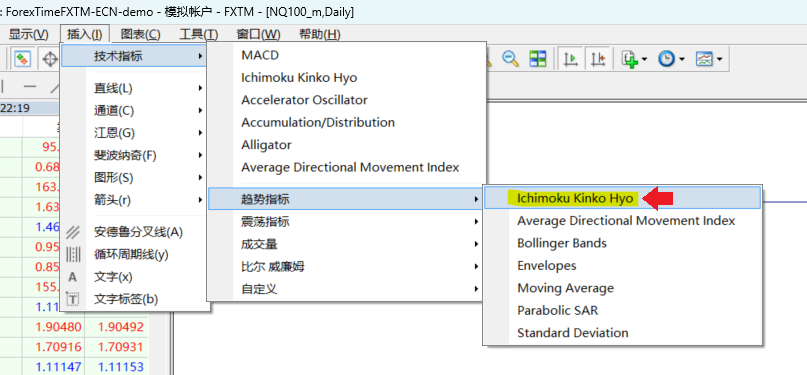Viewport: 807px width, 375px height.
Task: Open the 图表(C) menu
Action: tap(141, 34)
